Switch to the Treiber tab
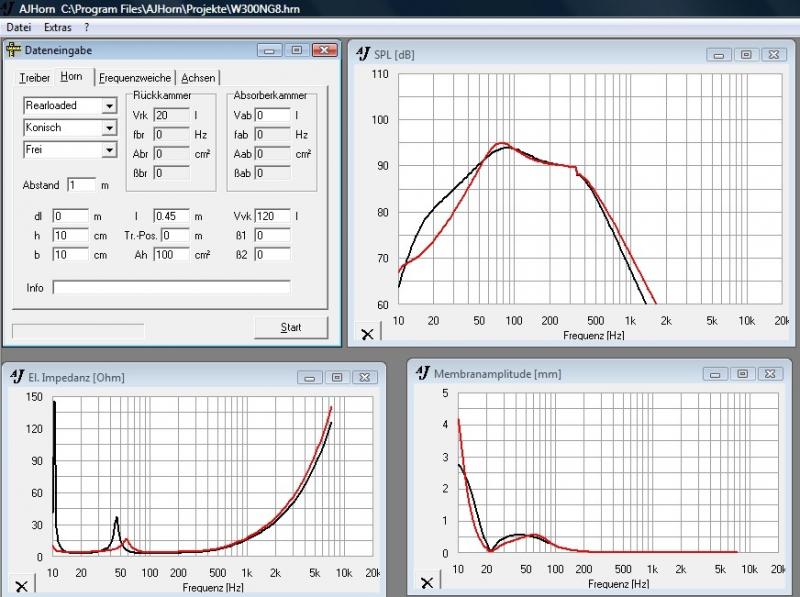The width and height of the screenshot is (800, 597). click(x=34, y=78)
